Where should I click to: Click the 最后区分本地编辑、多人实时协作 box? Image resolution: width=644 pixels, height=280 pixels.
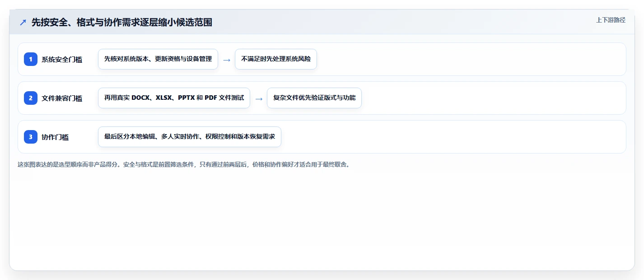[x=190, y=137]
